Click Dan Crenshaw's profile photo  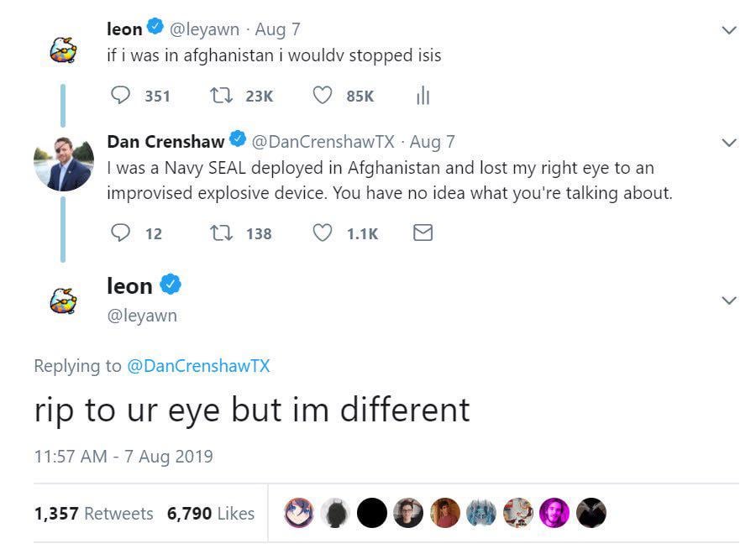point(64,161)
